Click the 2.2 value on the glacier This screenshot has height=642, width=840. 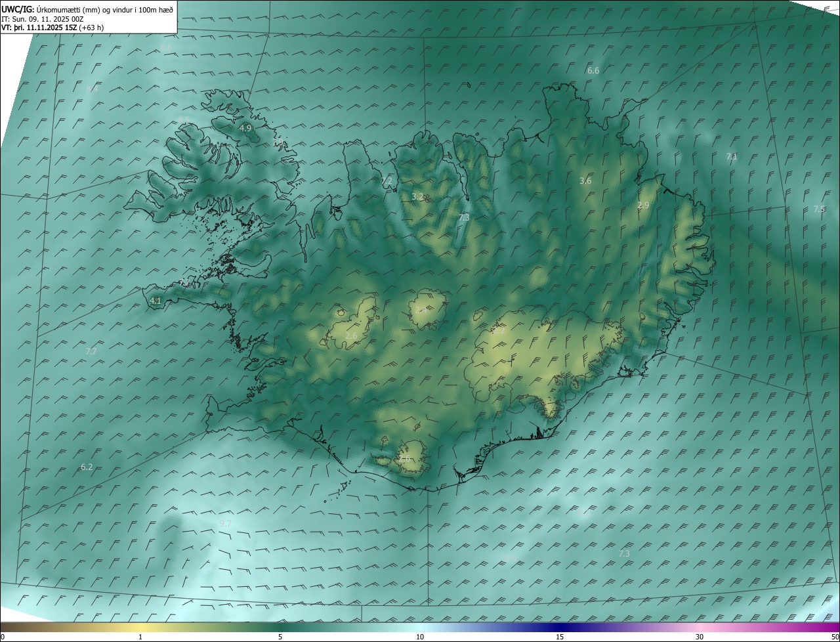(x=499, y=331)
